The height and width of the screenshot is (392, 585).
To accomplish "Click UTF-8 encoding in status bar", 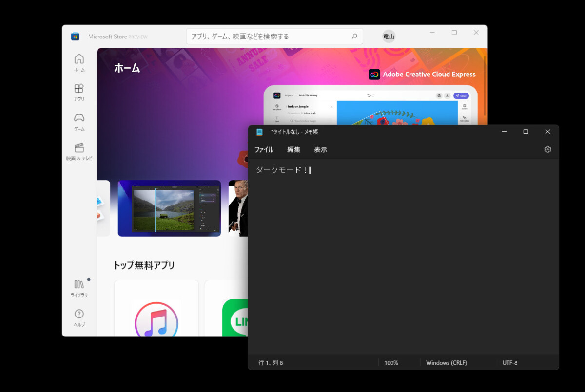I will (x=510, y=363).
